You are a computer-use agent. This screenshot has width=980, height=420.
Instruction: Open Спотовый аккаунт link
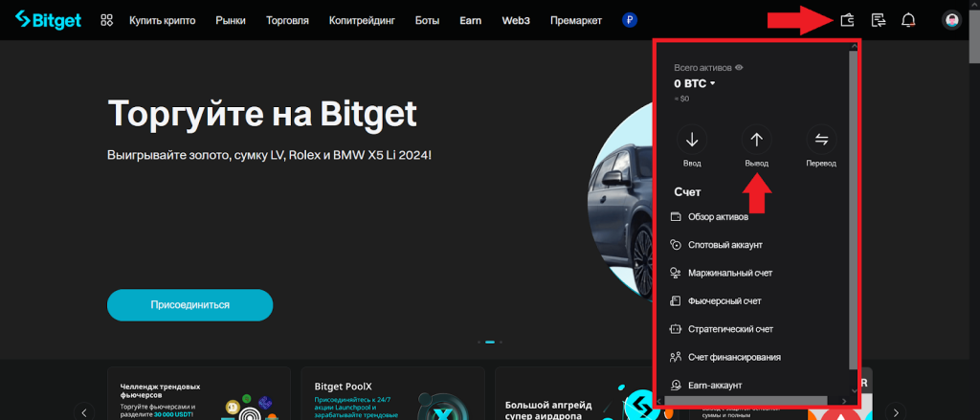(x=724, y=245)
